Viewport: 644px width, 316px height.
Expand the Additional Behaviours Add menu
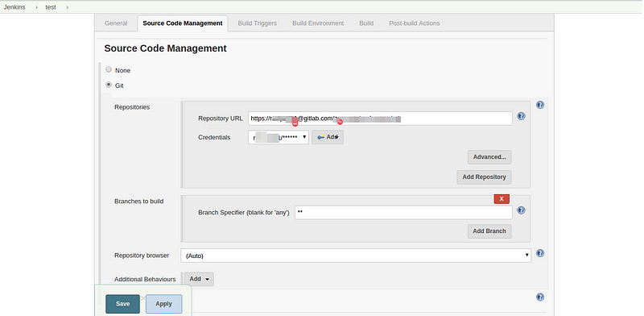(x=199, y=279)
